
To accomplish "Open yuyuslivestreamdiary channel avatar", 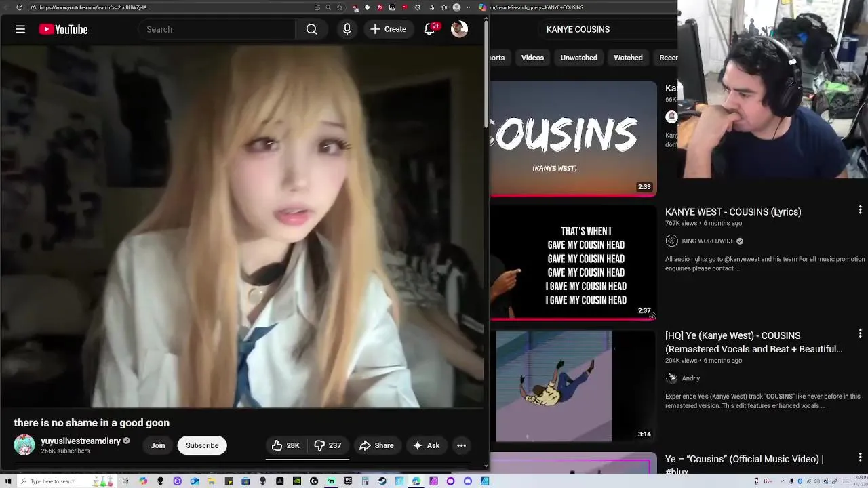I will tap(24, 445).
